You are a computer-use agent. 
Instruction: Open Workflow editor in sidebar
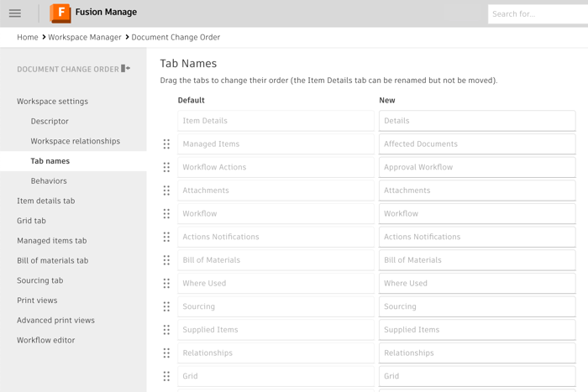pyautogui.click(x=45, y=339)
